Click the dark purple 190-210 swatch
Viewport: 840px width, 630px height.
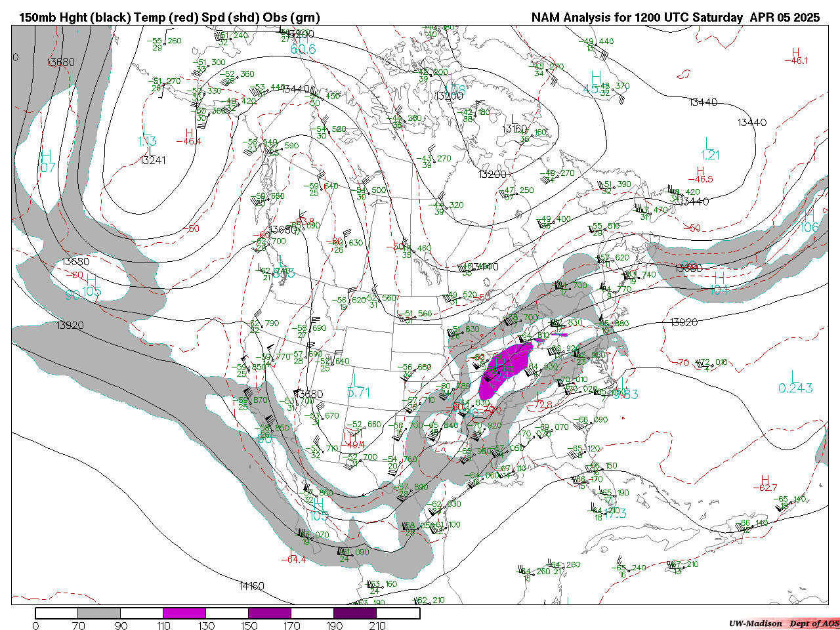click(355, 613)
